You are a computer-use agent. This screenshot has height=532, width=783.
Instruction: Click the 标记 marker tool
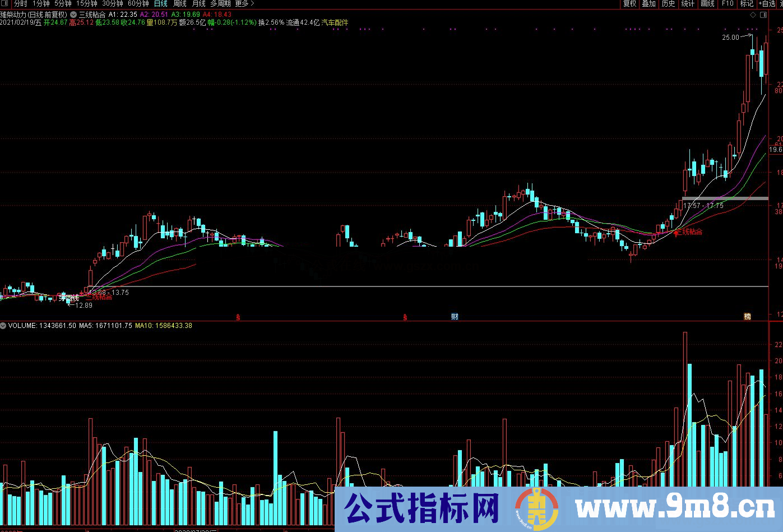click(x=745, y=4)
